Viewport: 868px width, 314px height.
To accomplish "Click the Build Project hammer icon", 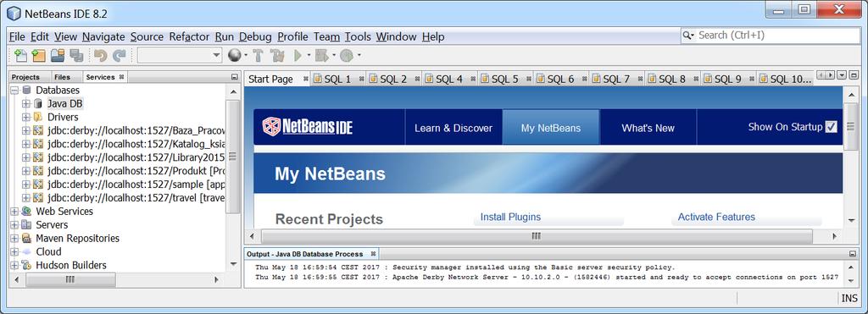I will coord(259,55).
